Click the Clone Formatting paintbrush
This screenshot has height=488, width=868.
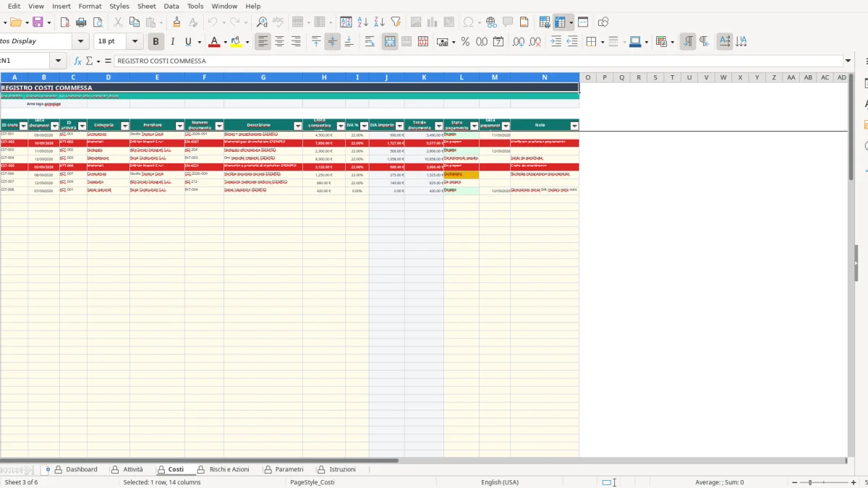[x=176, y=22]
